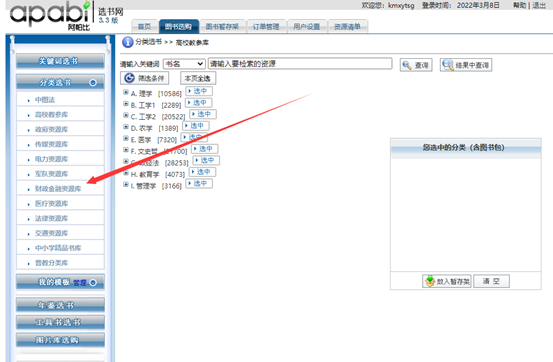Select category A. 理学 with 选中
553x362 pixels.
coord(199,91)
